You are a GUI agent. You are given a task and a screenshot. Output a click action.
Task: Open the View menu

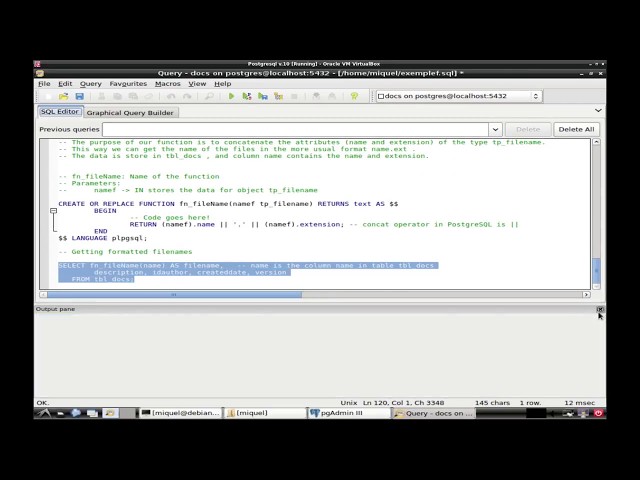coord(197,84)
